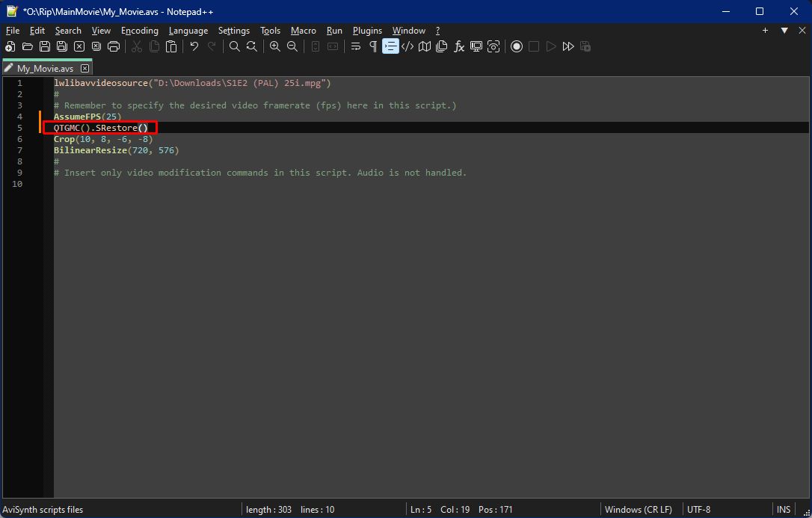Close the My_Movie.avs tab
Viewport: 812px width, 518px height.
pyautogui.click(x=84, y=68)
